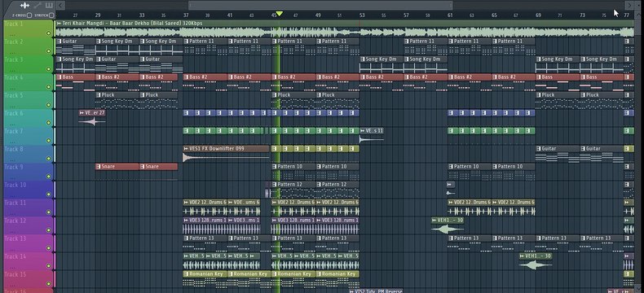The height and width of the screenshot is (293, 644).
Task: Open the VES1 FX Downlifter 099 clip menu icon
Action: (x=186, y=149)
